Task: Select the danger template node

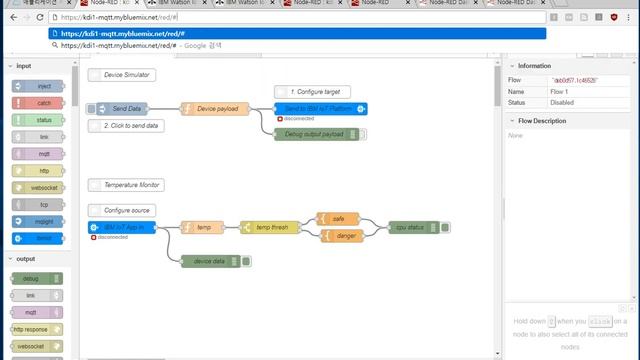Action: pos(342,236)
